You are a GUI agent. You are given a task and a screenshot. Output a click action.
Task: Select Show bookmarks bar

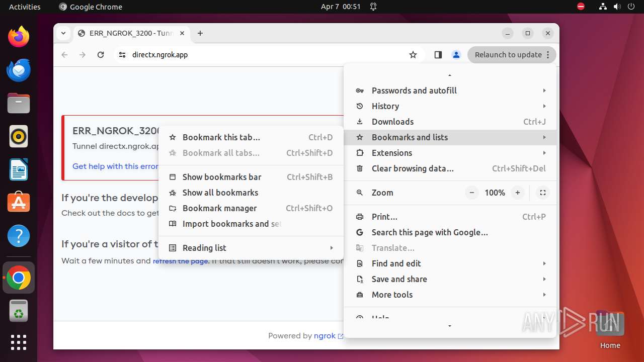pos(251,177)
